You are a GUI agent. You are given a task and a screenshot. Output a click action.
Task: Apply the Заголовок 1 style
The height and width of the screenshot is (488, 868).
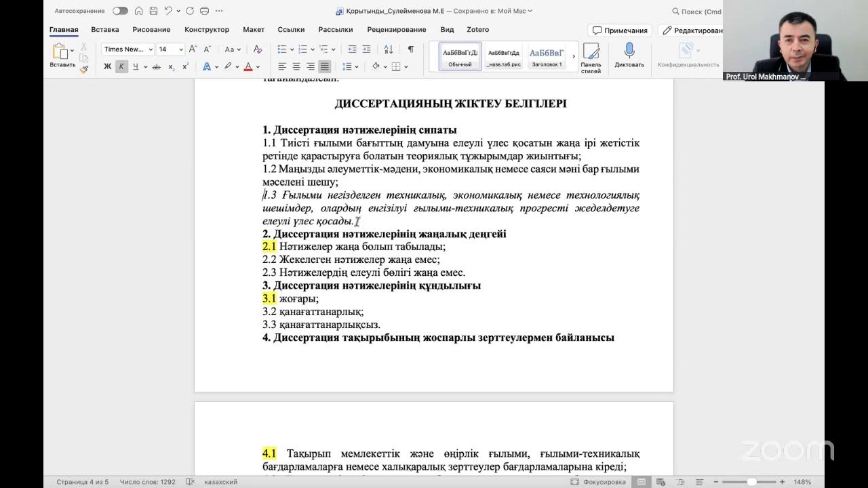(x=547, y=56)
